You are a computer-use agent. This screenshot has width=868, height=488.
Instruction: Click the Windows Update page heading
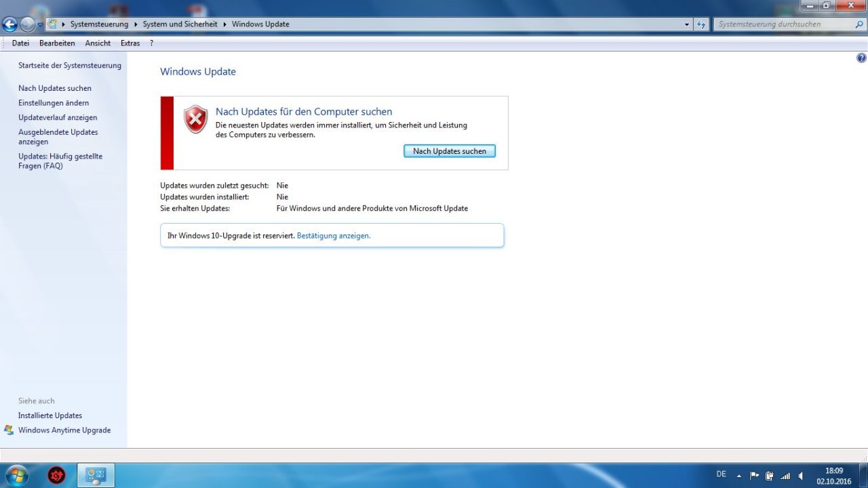tap(198, 72)
